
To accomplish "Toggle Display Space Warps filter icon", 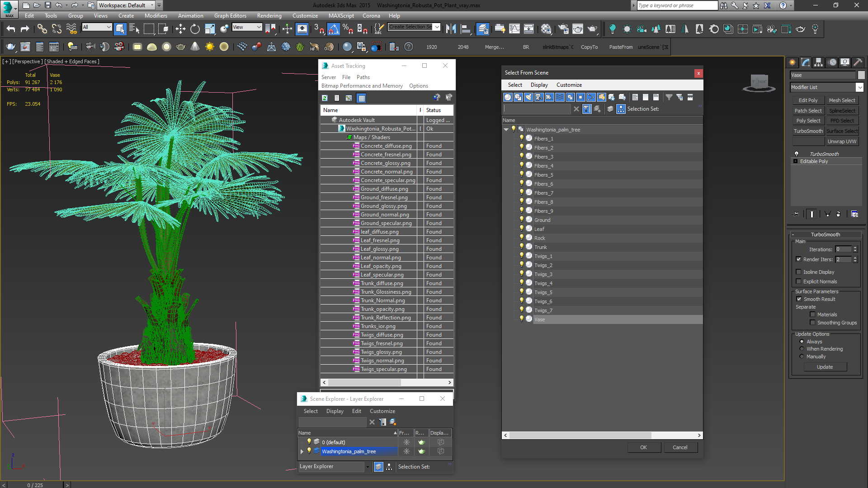I will 560,97.
